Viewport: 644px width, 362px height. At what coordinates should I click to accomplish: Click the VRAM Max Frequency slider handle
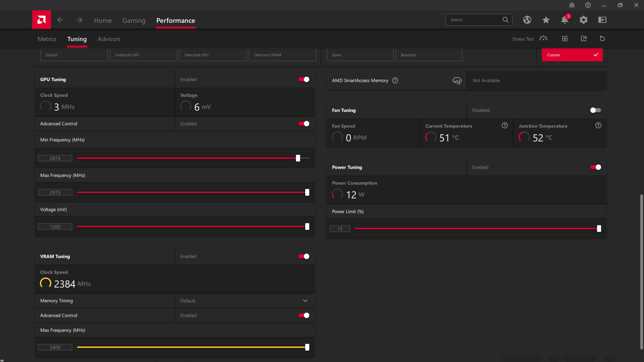click(307, 347)
